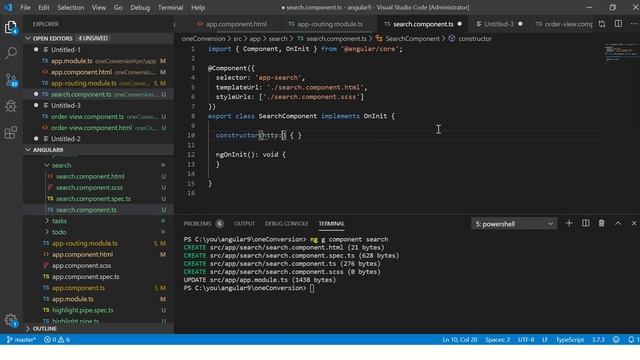The height and width of the screenshot is (360, 640).
Task: Open the Debug menu
Action: pyautogui.click(x=140, y=7)
